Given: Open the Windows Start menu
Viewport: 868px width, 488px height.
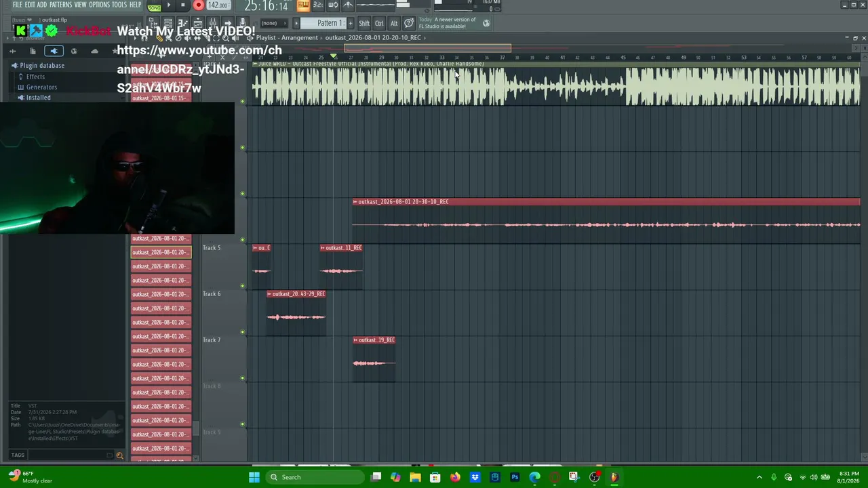Looking at the screenshot, I should point(254,477).
